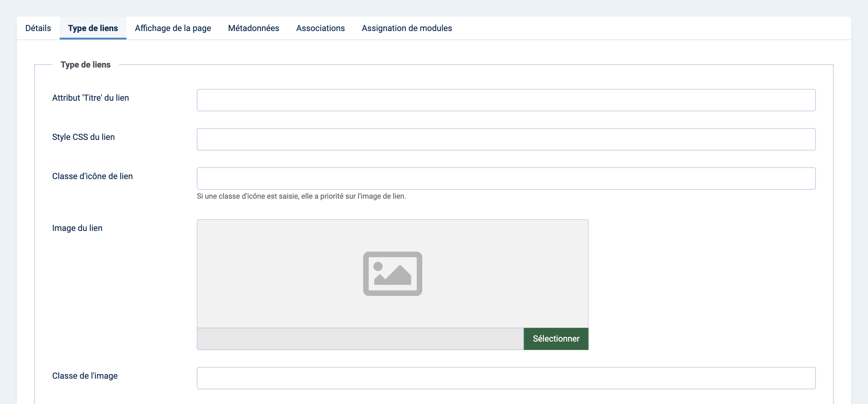This screenshot has height=404, width=868.
Task: Click the Classe d'icône de lien label
Action: pos(92,176)
